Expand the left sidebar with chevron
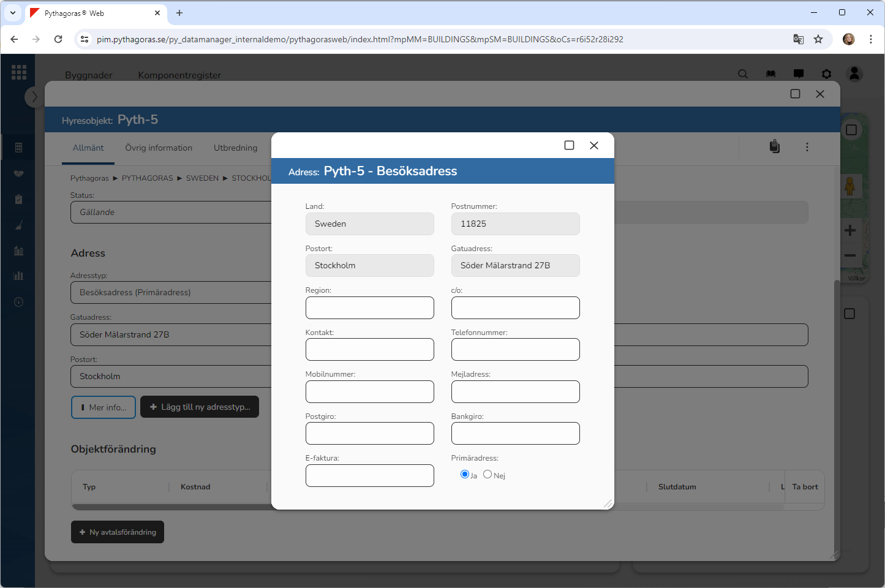 34,97
